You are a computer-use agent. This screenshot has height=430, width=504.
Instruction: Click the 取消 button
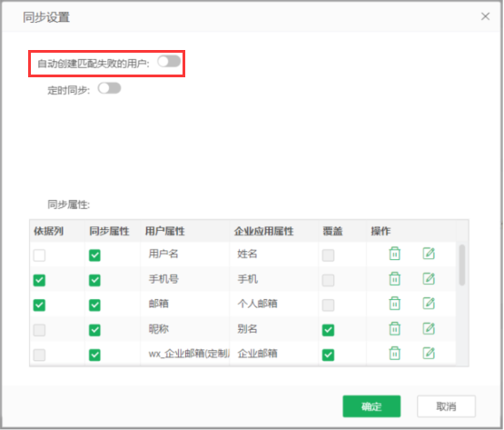(446, 406)
